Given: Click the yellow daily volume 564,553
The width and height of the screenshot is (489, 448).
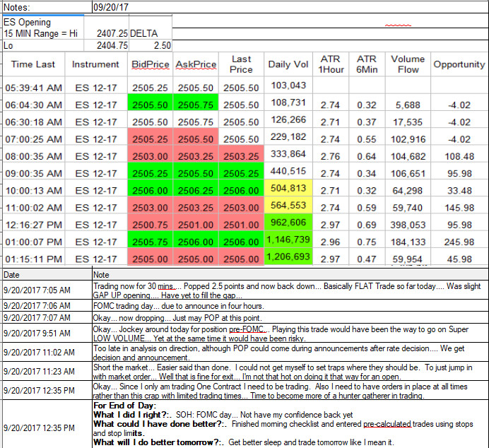Looking at the screenshot, I should 288,205.
